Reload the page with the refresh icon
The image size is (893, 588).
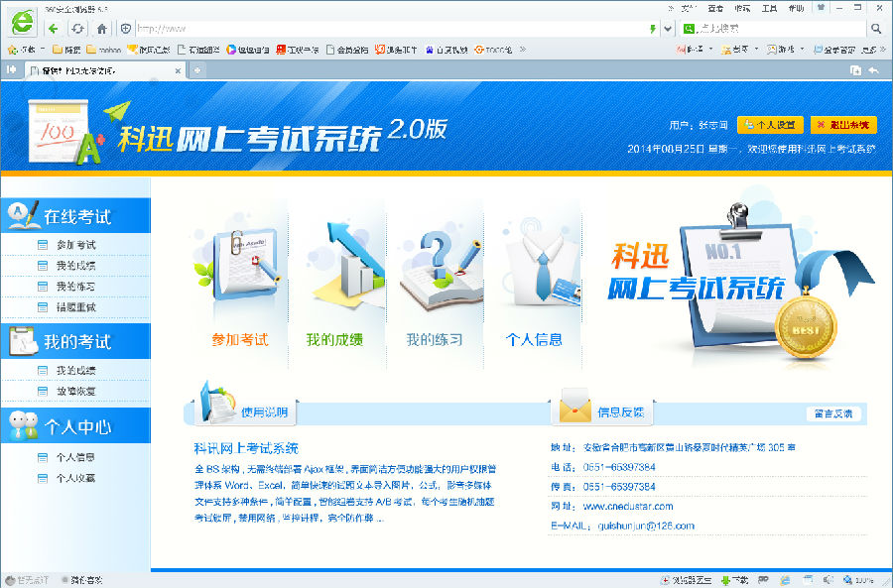pos(77,28)
